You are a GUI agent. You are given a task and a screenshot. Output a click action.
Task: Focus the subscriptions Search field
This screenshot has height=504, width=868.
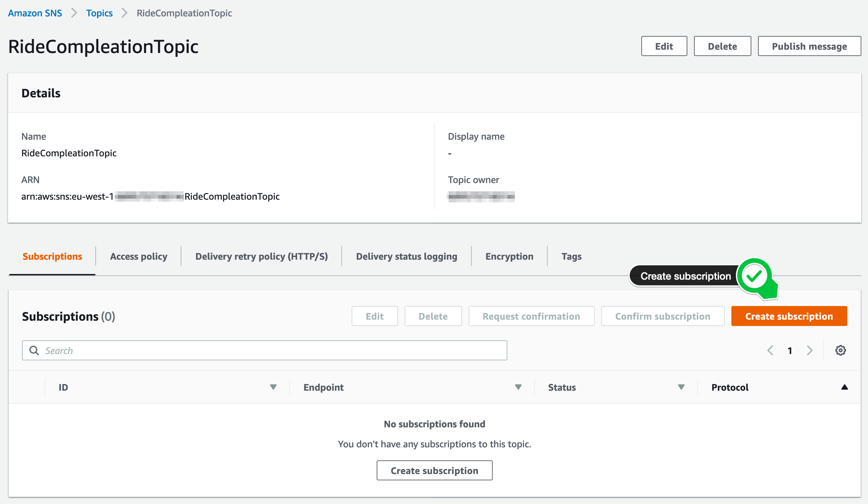(265, 350)
